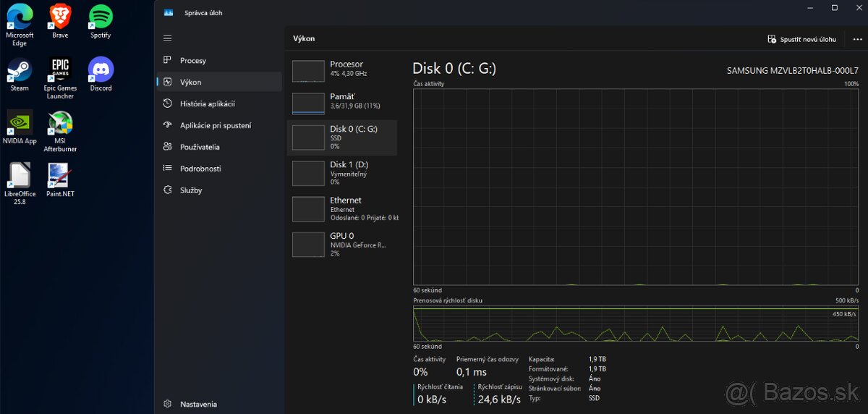868x414 pixels.
Task: Switch to Používatelia page
Action: (220, 147)
